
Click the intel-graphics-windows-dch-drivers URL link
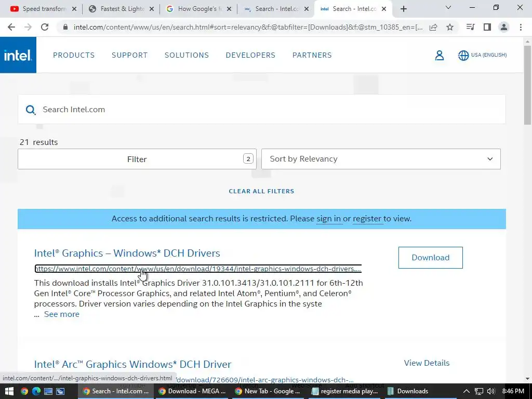point(198,269)
